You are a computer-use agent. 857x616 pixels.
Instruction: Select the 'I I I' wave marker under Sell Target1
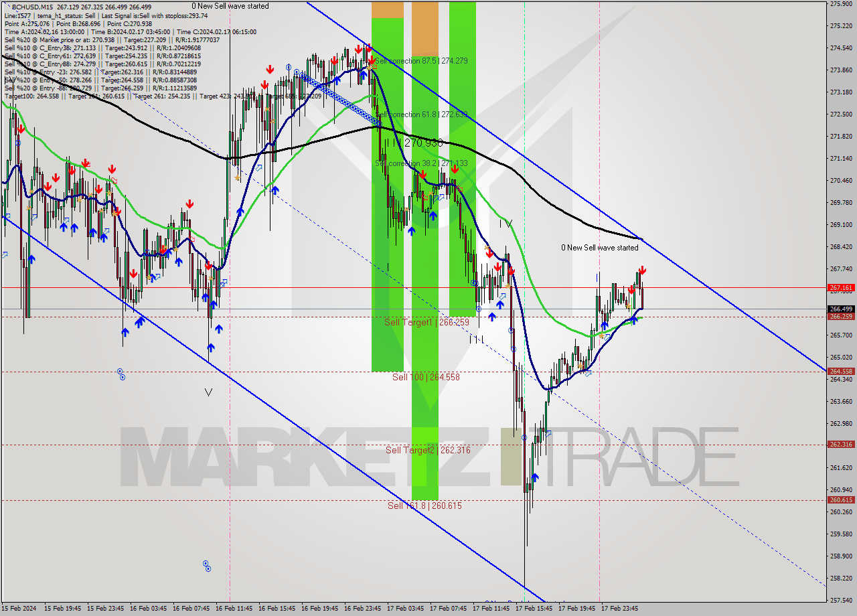(x=476, y=340)
